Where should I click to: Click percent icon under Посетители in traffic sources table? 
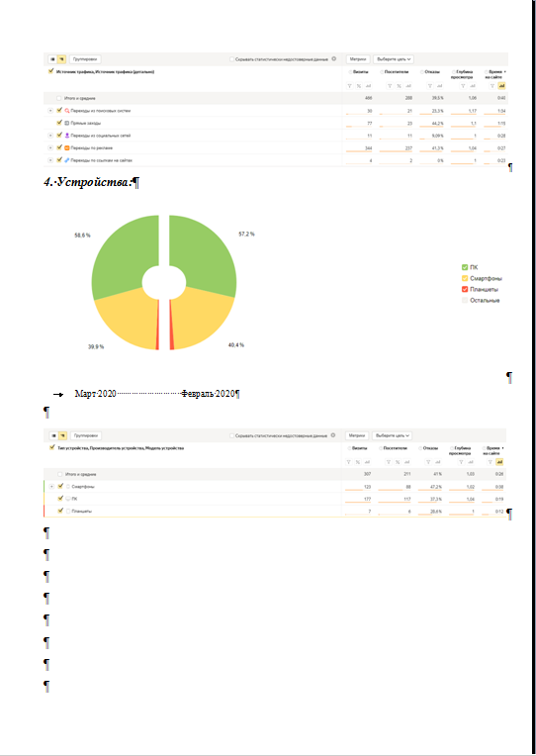[400, 86]
